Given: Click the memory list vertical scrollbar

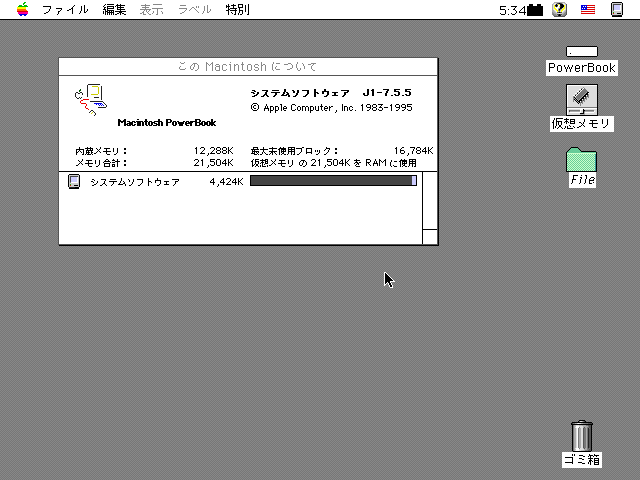Looking at the screenshot, I should [430, 201].
